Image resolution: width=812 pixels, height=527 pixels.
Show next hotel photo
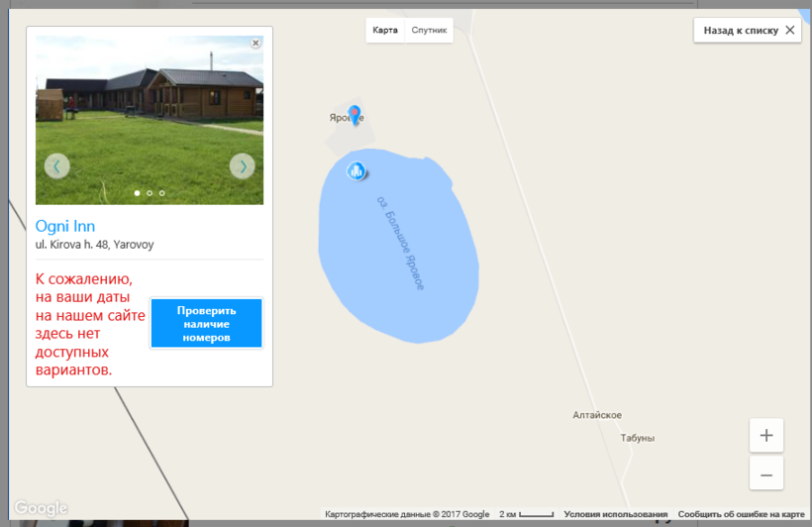click(x=242, y=166)
